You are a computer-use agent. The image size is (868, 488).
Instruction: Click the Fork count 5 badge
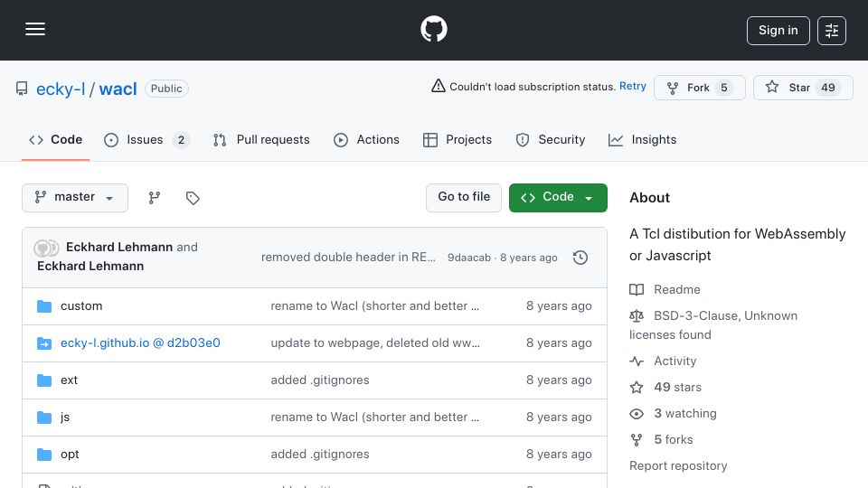tap(723, 88)
